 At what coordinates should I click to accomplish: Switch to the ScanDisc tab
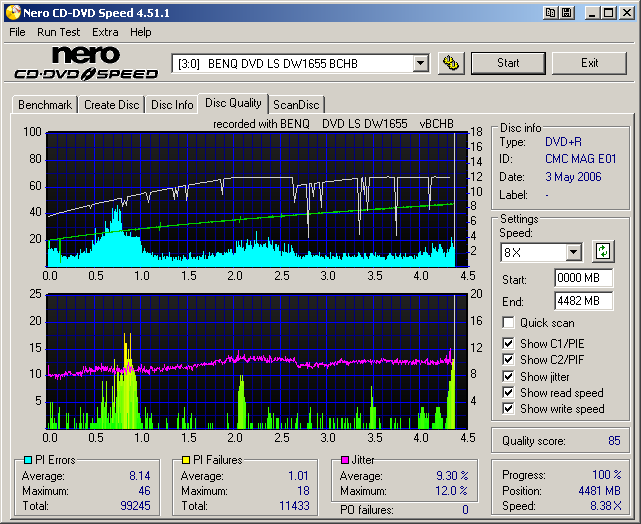point(296,105)
